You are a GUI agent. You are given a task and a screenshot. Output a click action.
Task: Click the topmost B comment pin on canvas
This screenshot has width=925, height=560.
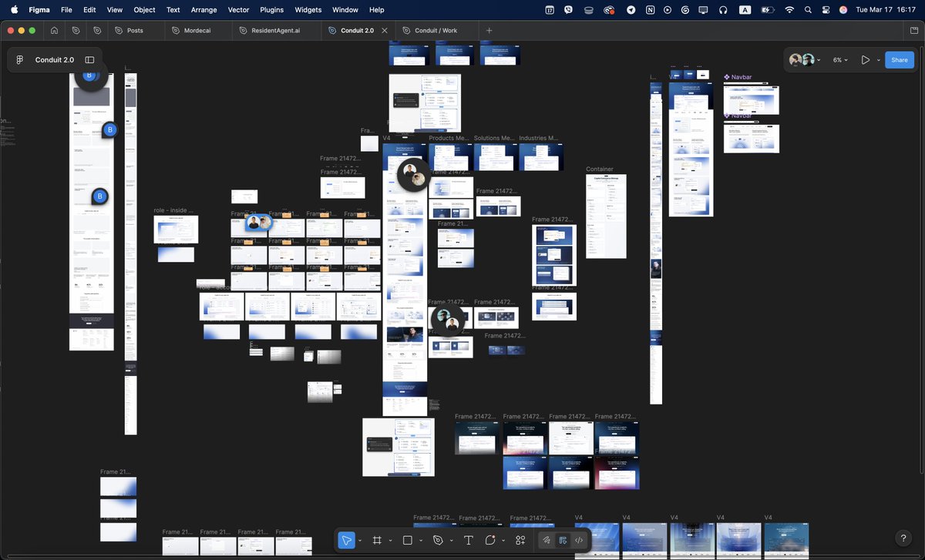tap(89, 75)
